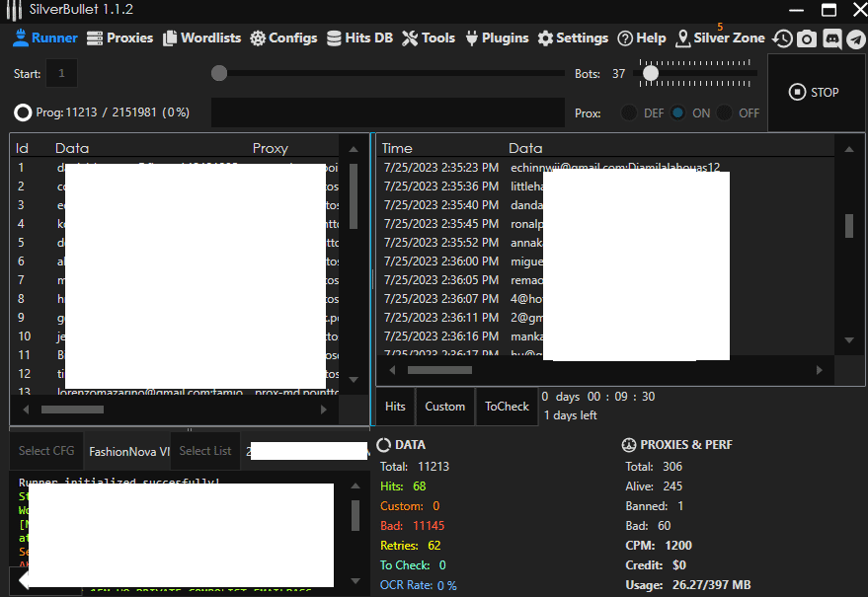Open the Settings tab
The width and height of the screenshot is (868, 597).
tap(573, 38)
